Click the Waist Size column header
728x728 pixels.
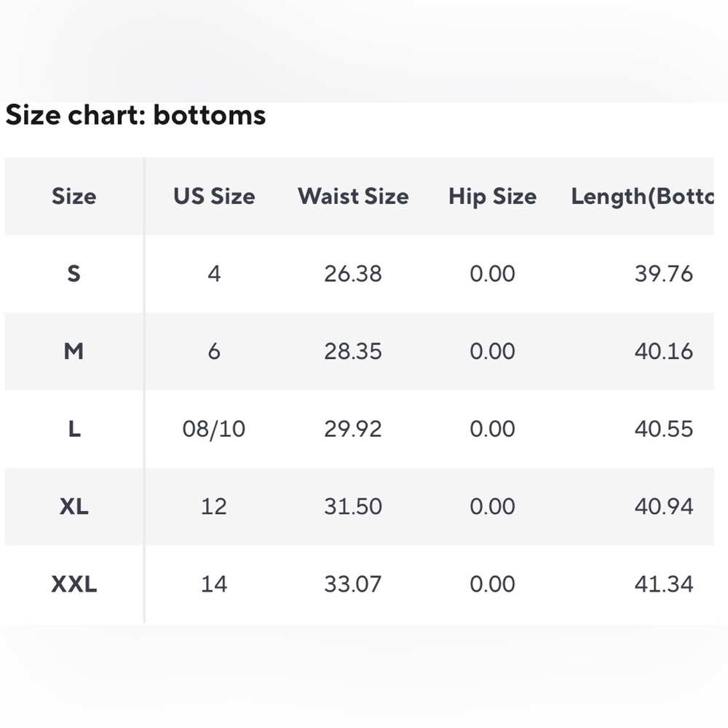coord(353,196)
